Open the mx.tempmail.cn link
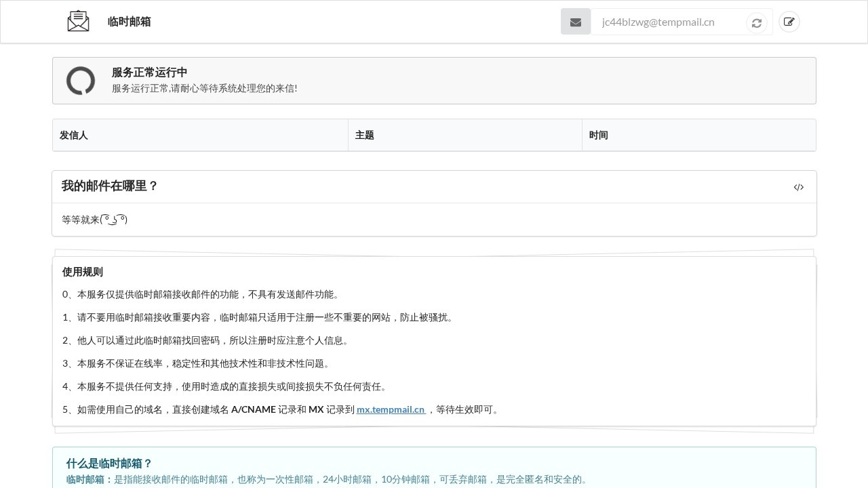The image size is (868, 488). (391, 409)
